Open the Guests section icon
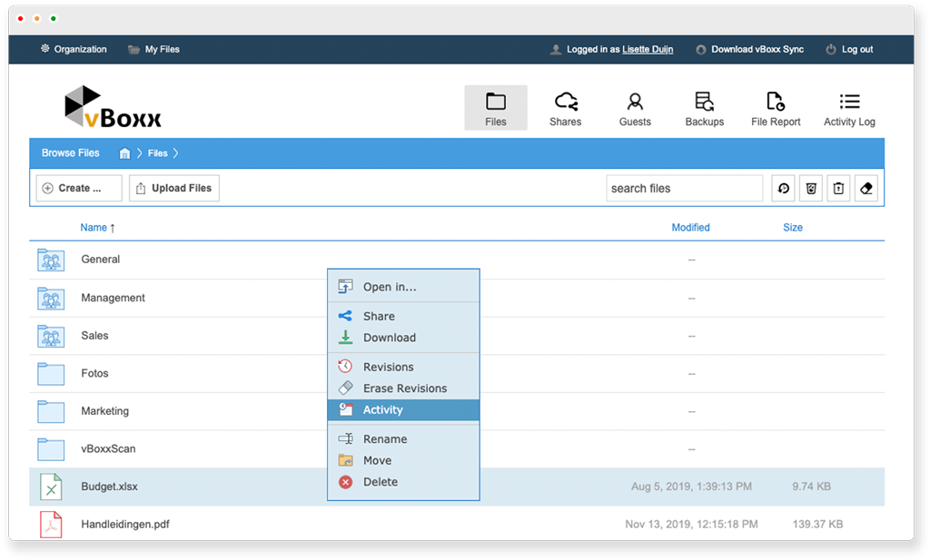Screen dimensions: 930x560 click(x=635, y=102)
